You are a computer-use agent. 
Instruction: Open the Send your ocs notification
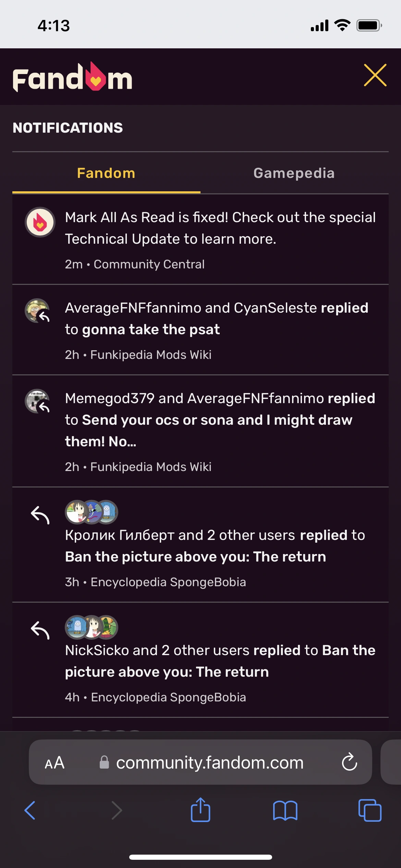[220, 420]
